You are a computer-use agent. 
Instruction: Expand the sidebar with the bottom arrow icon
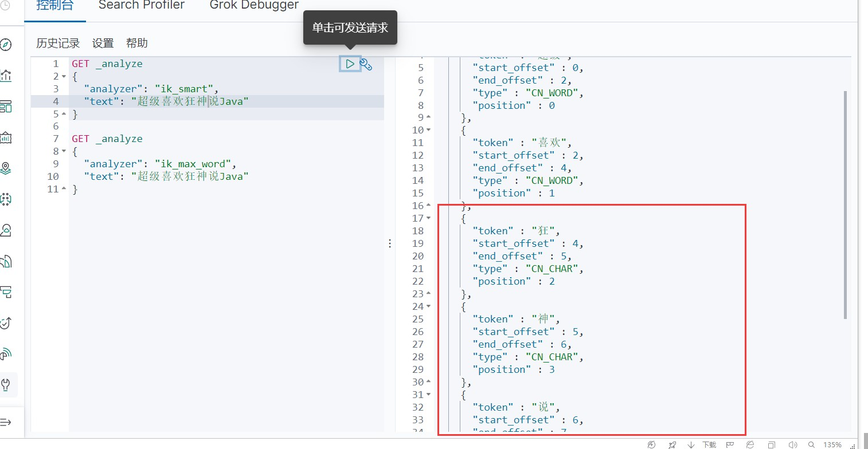pyautogui.click(x=6, y=422)
